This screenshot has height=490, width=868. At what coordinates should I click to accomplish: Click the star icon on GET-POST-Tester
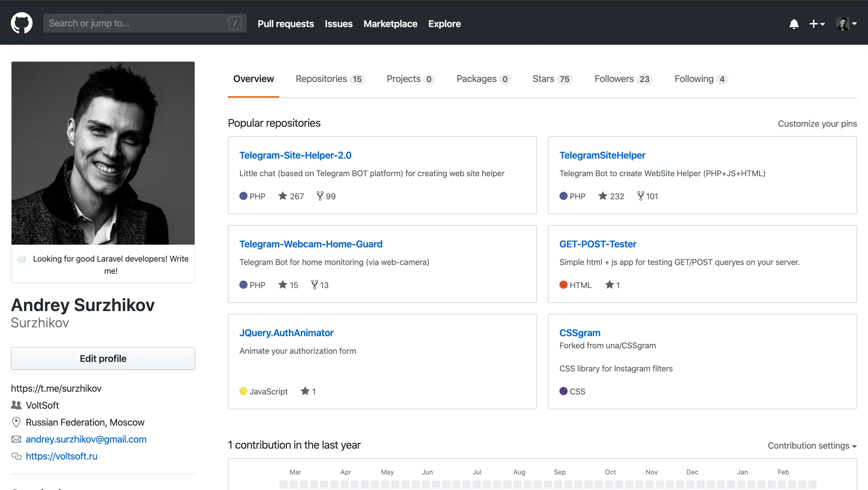[x=610, y=285]
